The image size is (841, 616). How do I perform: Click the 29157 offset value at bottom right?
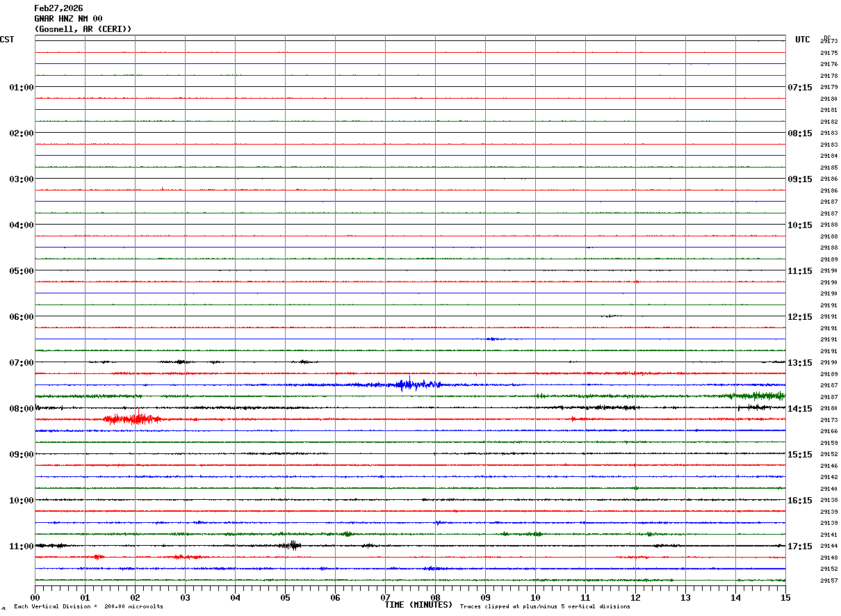(x=828, y=581)
